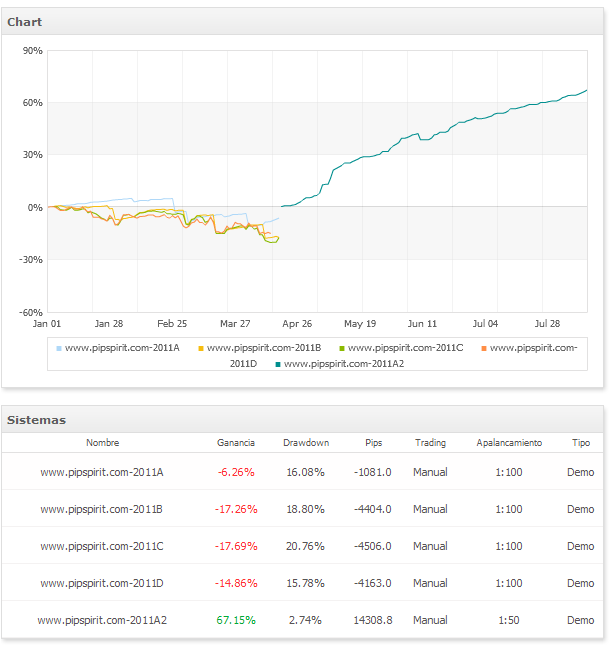Toggle the pipspirit.com-2011A legend entry

tap(122, 347)
